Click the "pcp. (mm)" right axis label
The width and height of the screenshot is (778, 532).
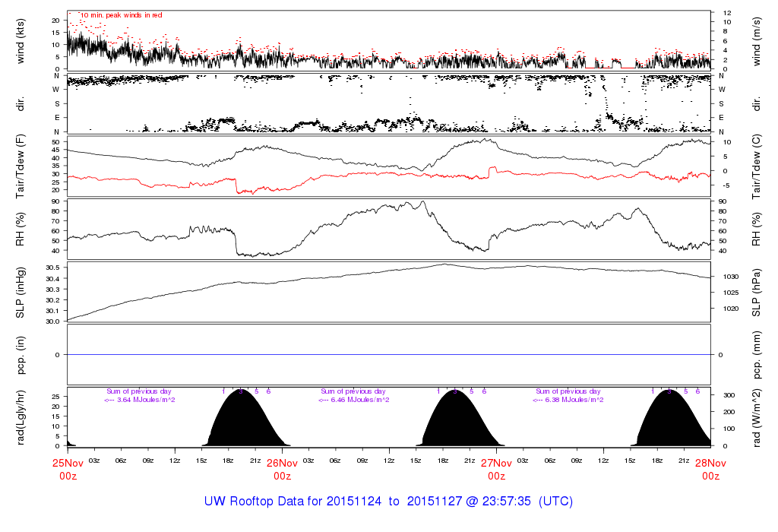pyautogui.click(x=757, y=355)
